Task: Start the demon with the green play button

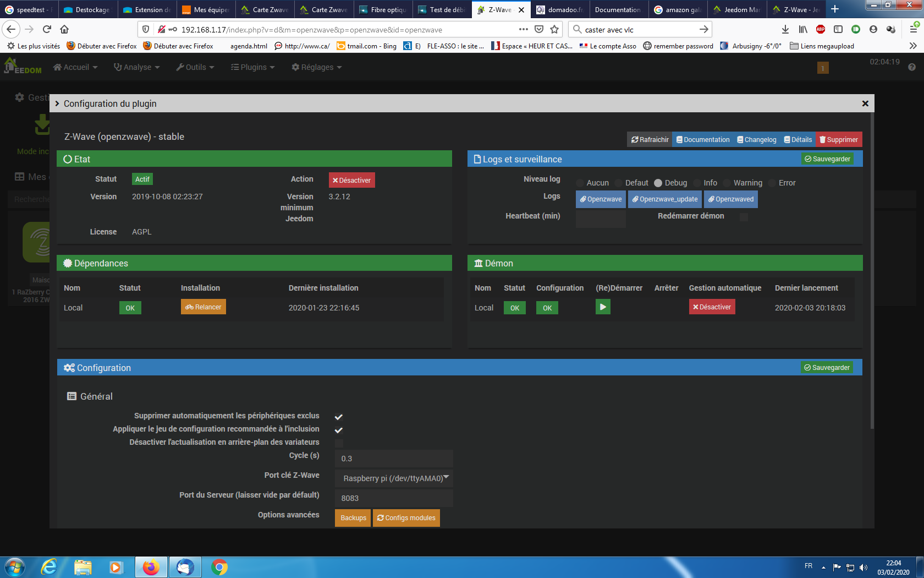Action: click(603, 307)
